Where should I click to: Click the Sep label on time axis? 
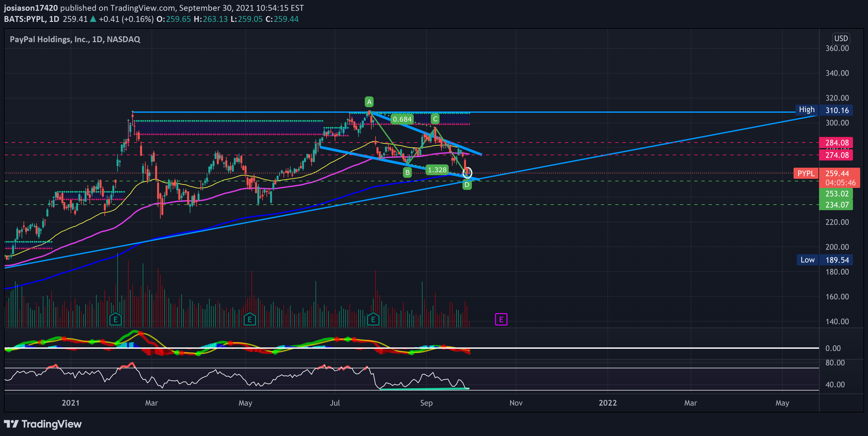pyautogui.click(x=426, y=403)
